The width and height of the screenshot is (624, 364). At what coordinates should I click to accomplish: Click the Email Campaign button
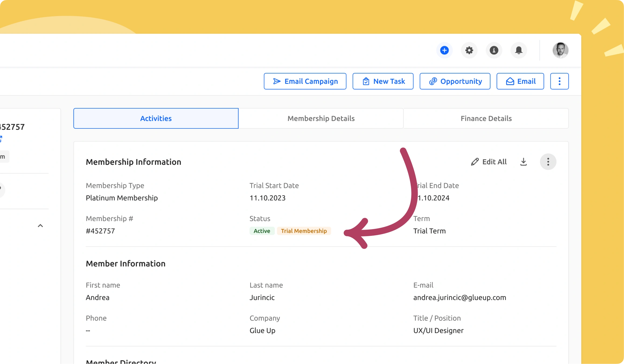(305, 81)
